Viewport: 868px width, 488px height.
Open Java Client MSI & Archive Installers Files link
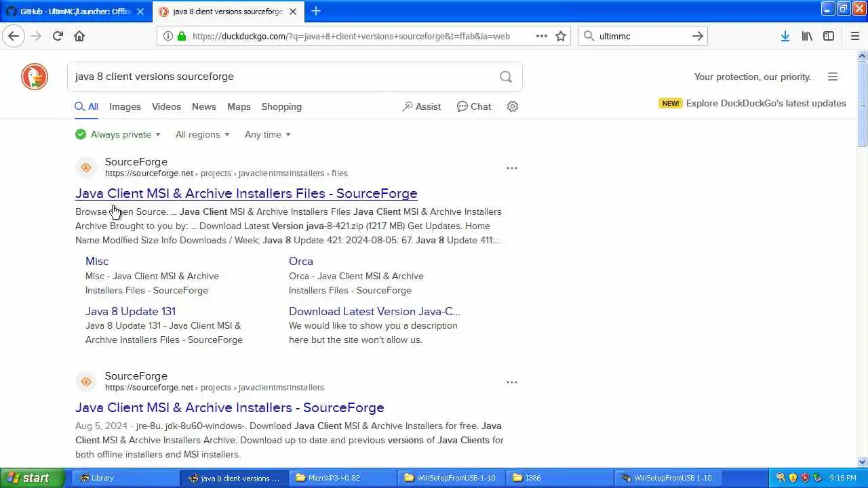click(246, 193)
